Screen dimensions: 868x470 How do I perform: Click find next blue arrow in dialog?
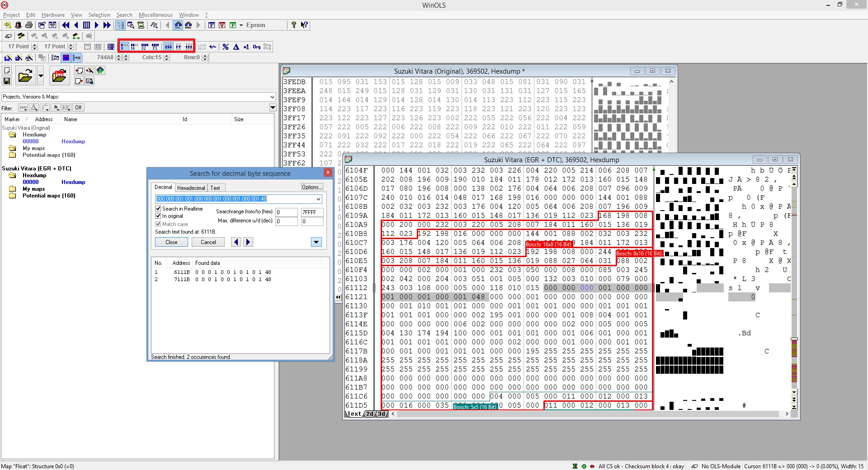click(x=248, y=242)
